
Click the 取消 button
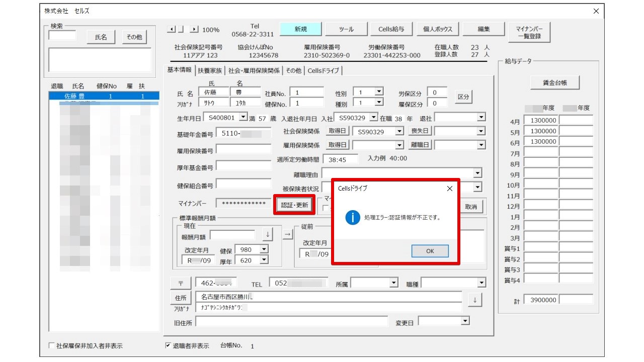471,207
